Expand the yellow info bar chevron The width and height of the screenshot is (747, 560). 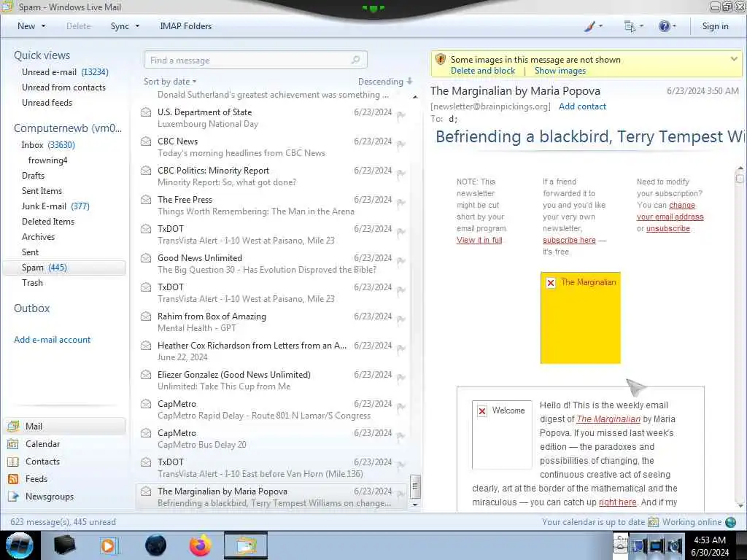tap(734, 60)
